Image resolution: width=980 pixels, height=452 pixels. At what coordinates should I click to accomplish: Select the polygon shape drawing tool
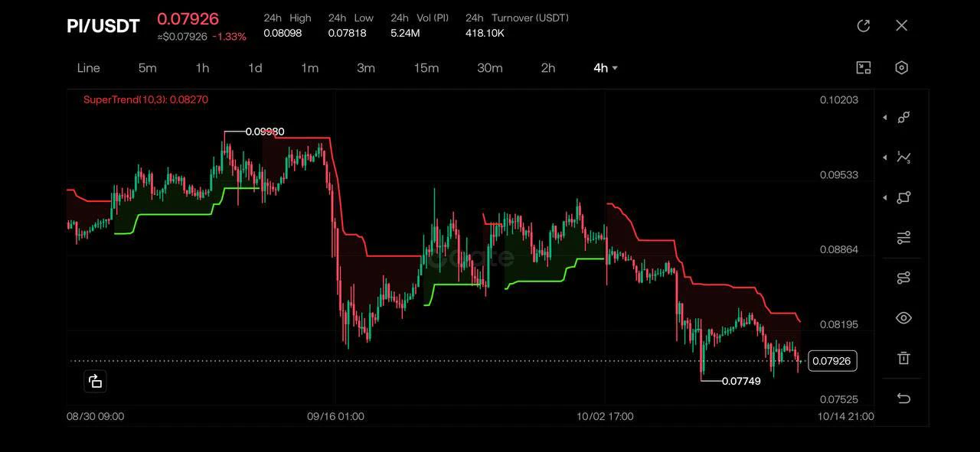point(904,197)
